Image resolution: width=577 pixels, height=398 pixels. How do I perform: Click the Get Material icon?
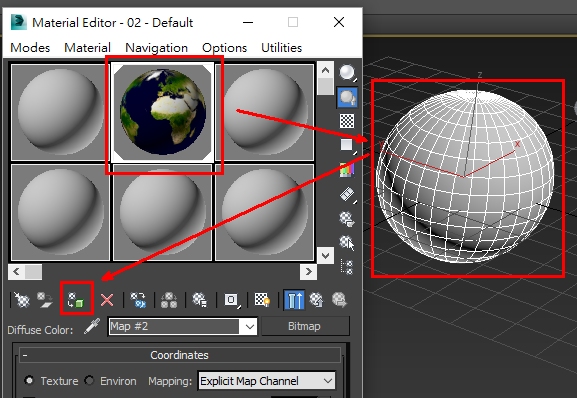pyautogui.click(x=22, y=300)
